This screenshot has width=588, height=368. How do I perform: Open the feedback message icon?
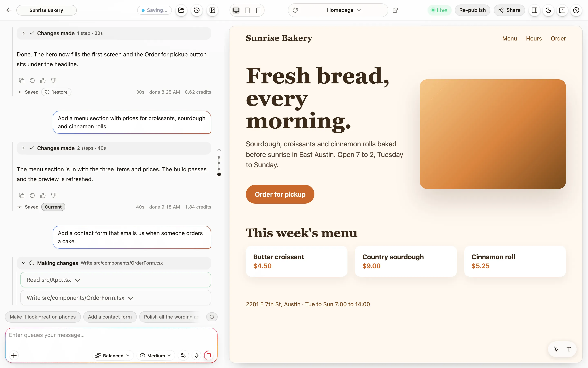click(562, 10)
